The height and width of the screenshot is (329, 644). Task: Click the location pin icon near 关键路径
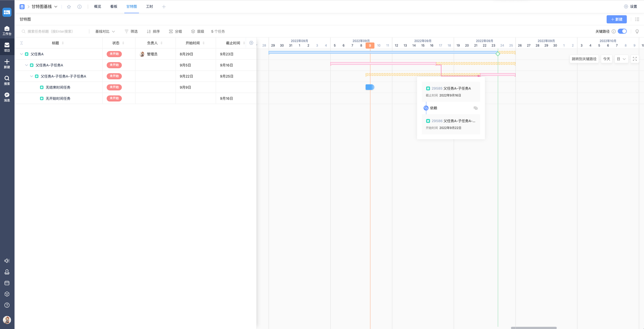(637, 32)
